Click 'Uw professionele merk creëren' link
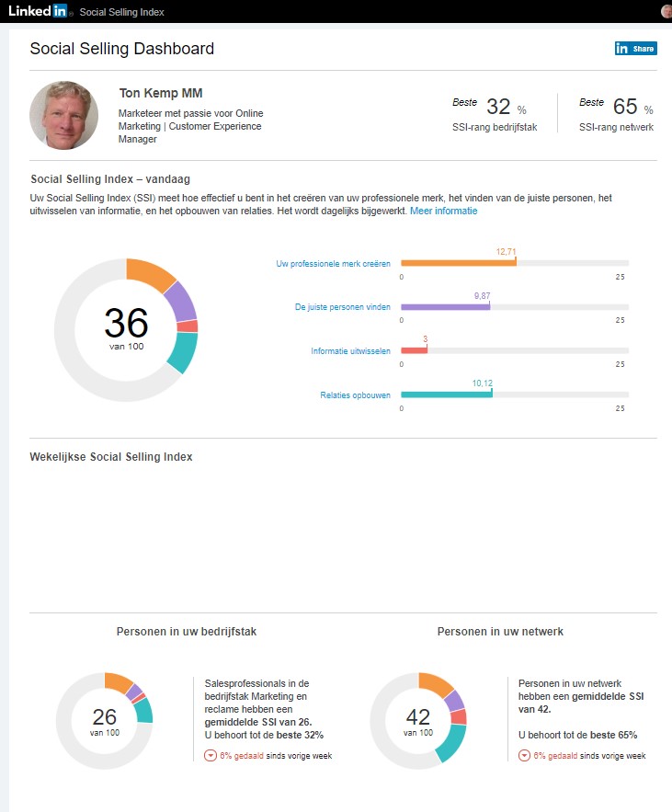Viewport: 672px width, 812px height. coord(333,264)
